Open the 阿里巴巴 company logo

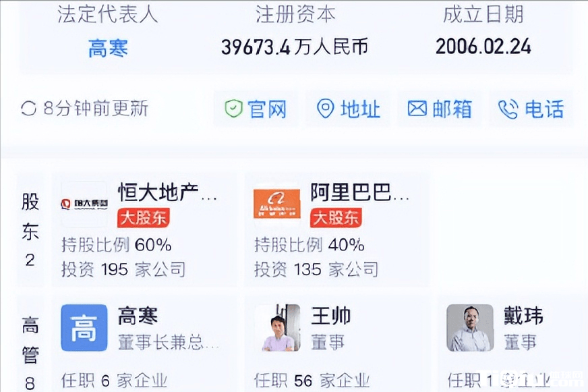(276, 204)
